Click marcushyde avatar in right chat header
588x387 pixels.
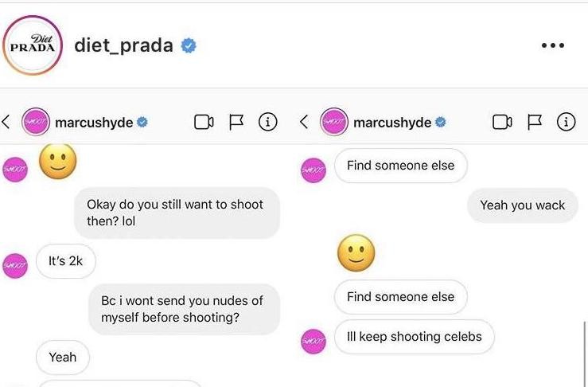click(x=334, y=122)
